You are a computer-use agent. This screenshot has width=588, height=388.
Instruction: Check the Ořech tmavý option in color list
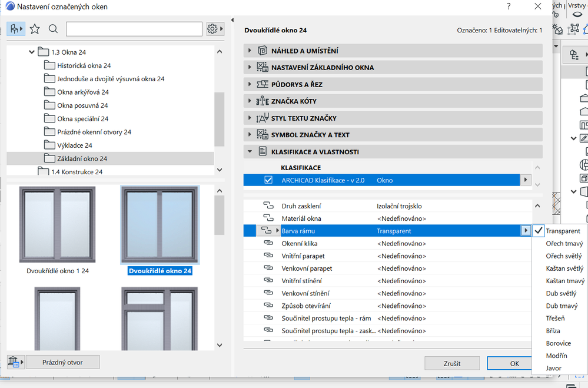tap(564, 243)
